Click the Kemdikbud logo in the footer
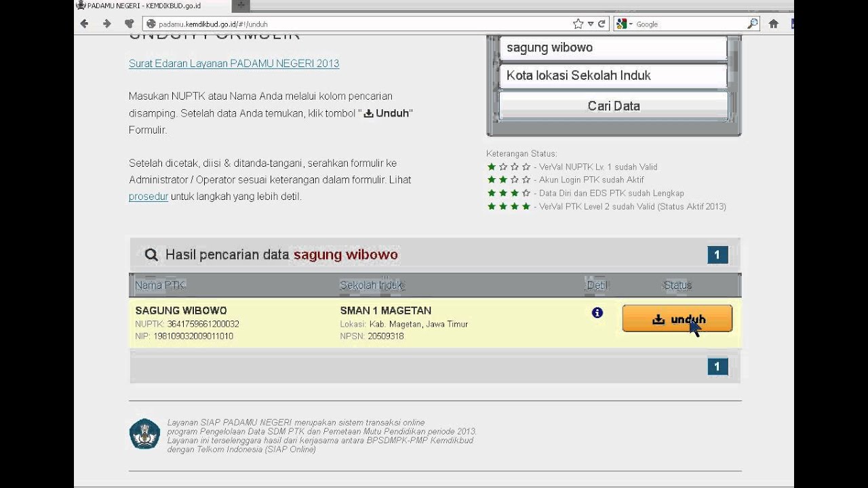868x488 pixels. [x=144, y=434]
